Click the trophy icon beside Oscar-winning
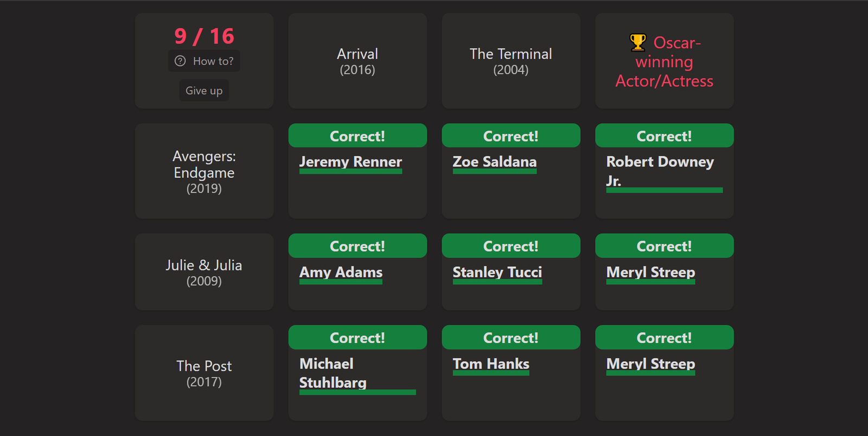The width and height of the screenshot is (868, 436). coord(638,42)
